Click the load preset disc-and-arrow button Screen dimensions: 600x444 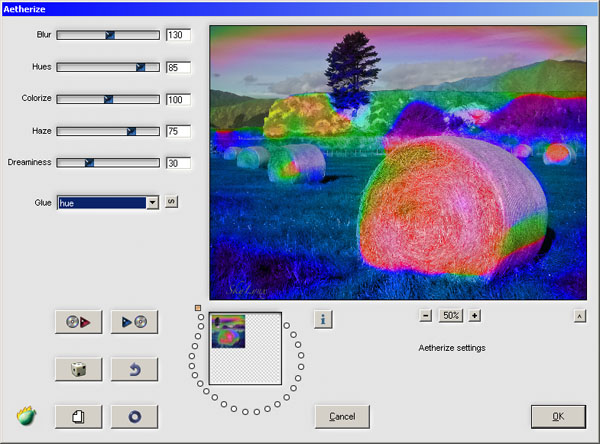point(78,322)
